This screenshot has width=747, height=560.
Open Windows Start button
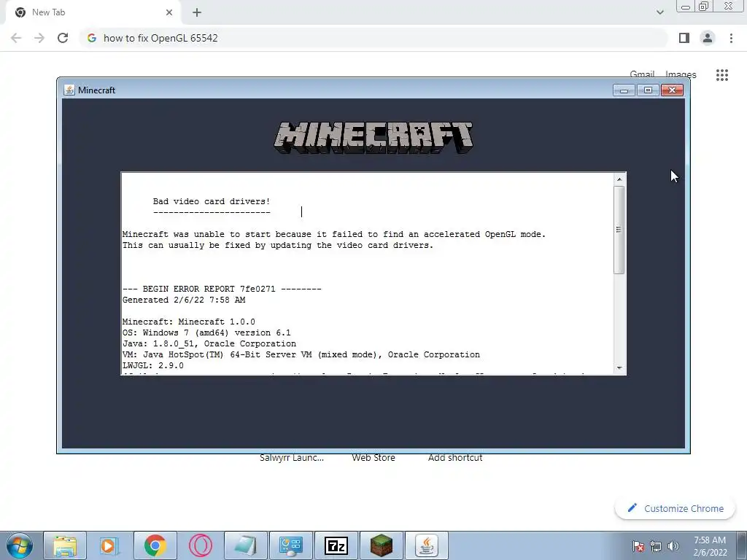pyautogui.click(x=20, y=545)
